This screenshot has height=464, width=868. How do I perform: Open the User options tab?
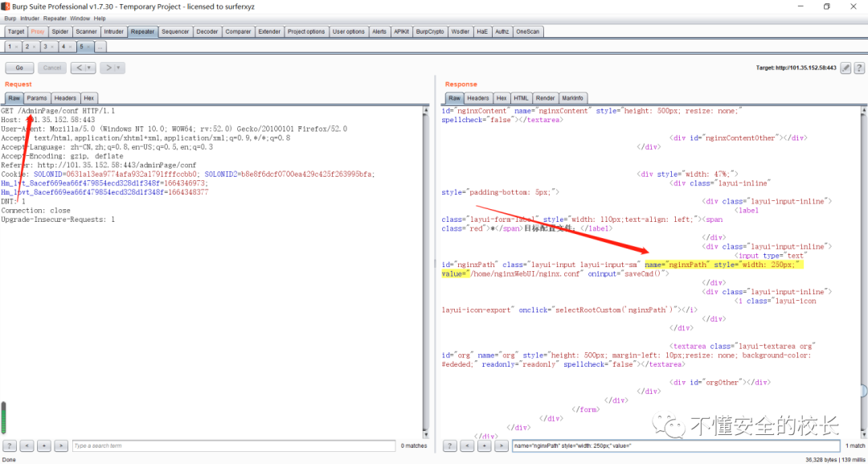[x=348, y=31]
